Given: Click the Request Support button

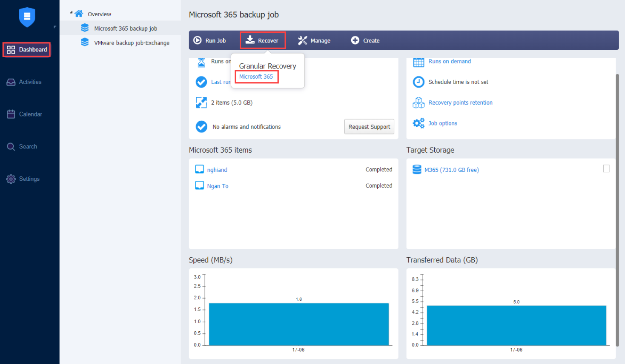Looking at the screenshot, I should coord(369,126).
